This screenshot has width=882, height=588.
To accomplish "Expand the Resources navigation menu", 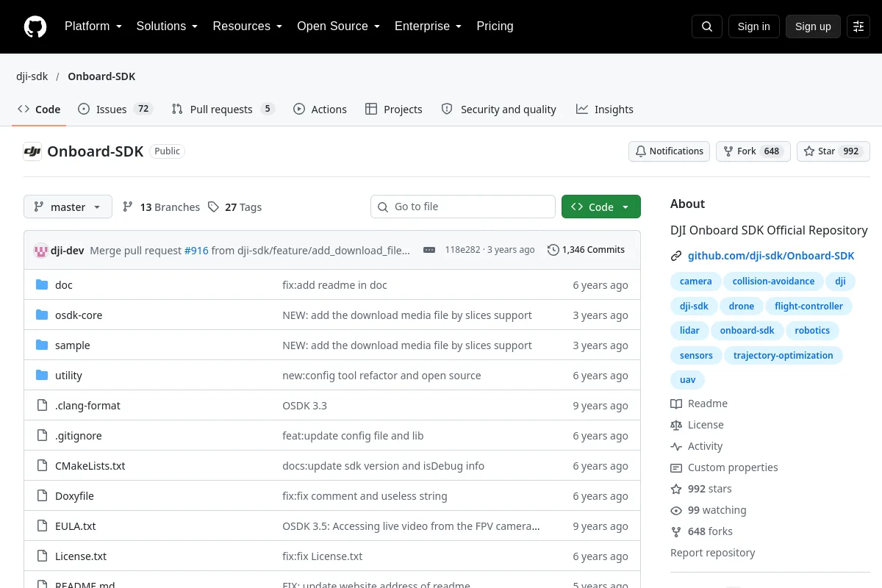I will (x=248, y=26).
